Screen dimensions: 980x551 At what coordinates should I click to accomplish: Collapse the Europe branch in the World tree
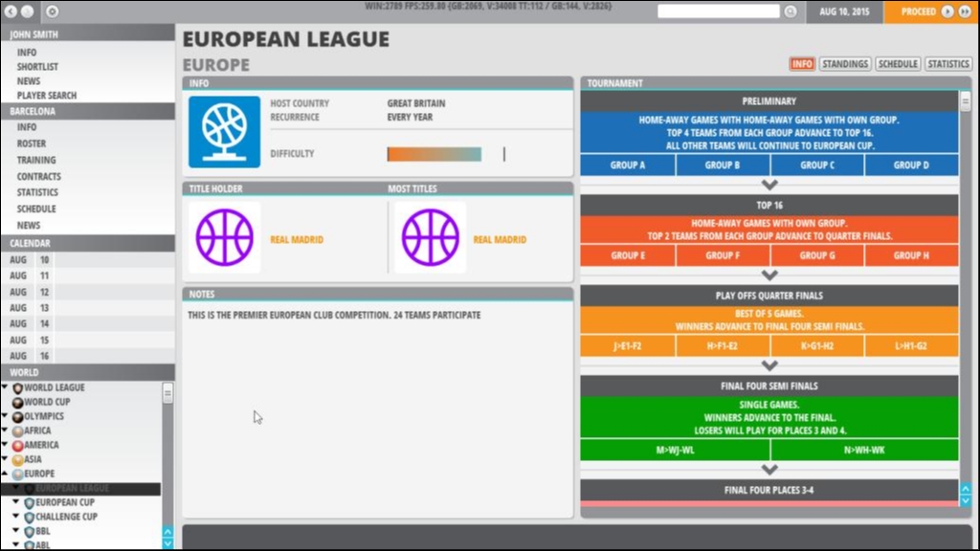coord(6,474)
